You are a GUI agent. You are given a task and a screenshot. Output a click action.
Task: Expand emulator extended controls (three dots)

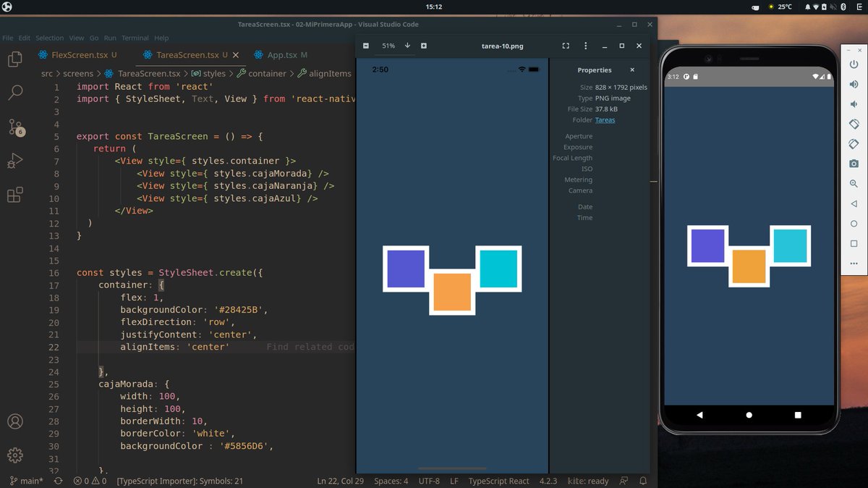(x=854, y=264)
